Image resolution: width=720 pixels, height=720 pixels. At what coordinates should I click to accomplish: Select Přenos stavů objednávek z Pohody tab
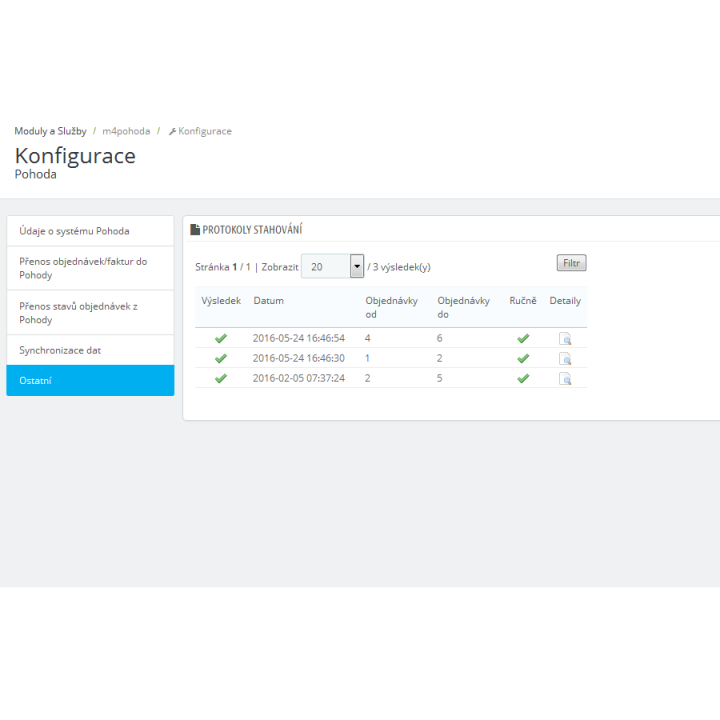point(90,313)
